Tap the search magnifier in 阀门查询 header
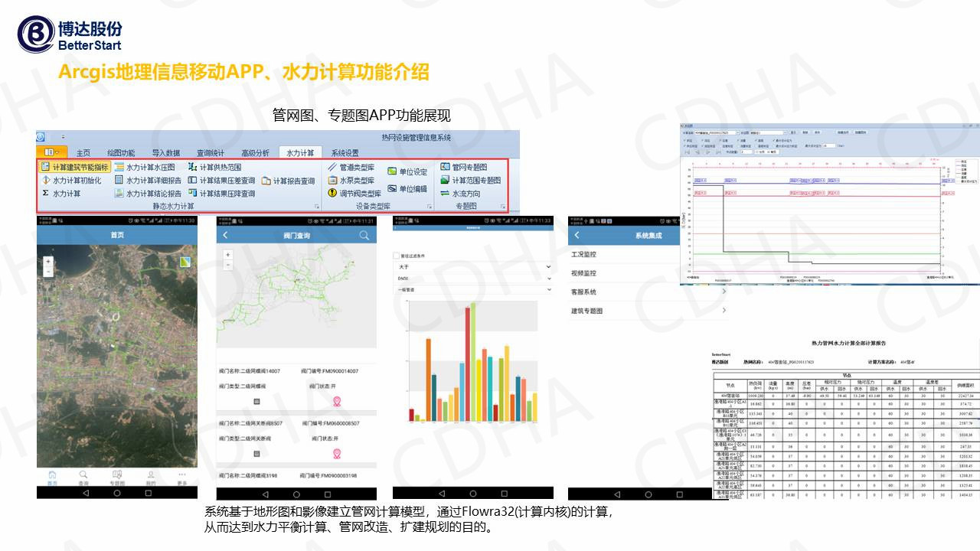 [x=364, y=236]
